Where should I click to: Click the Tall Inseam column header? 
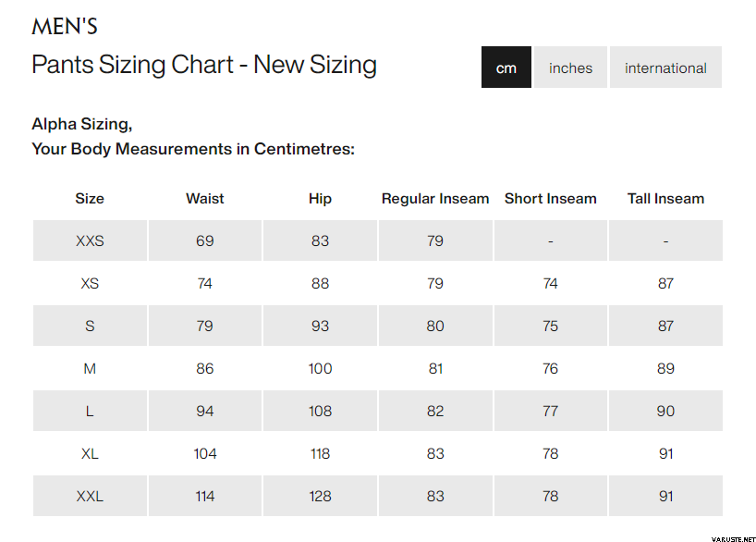pyautogui.click(x=665, y=198)
